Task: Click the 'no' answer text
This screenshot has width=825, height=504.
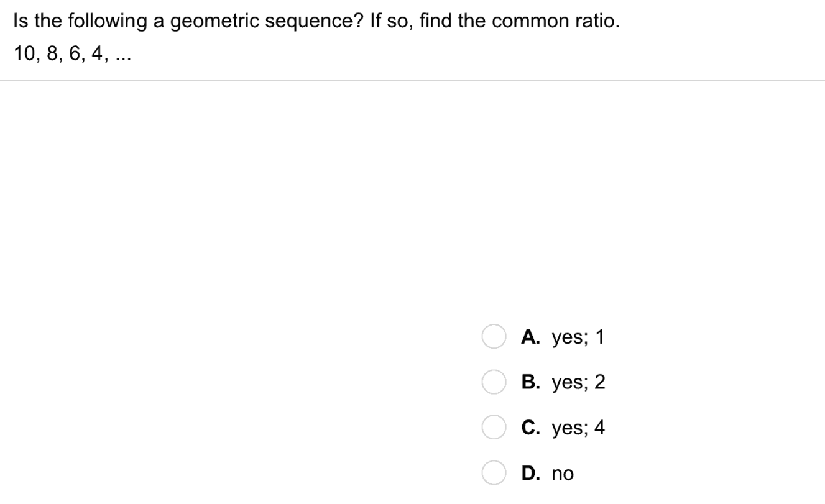Action: (563, 474)
